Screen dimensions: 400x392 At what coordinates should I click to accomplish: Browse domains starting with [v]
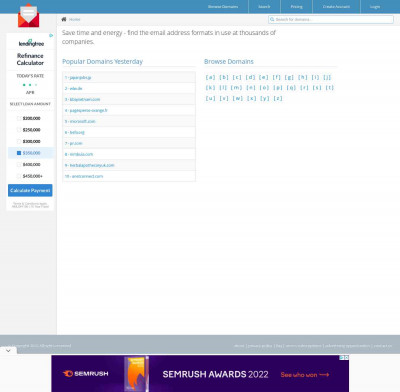224,98
